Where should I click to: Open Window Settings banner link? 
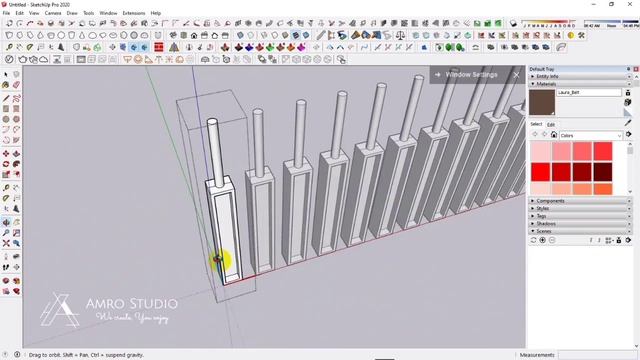pyautogui.click(x=471, y=75)
